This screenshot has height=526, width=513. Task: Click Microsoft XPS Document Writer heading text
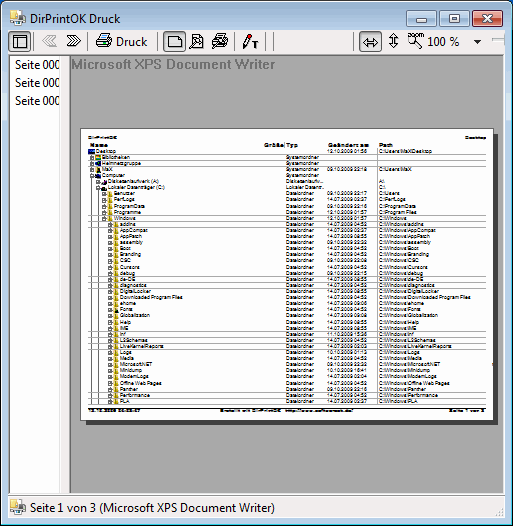(173, 64)
